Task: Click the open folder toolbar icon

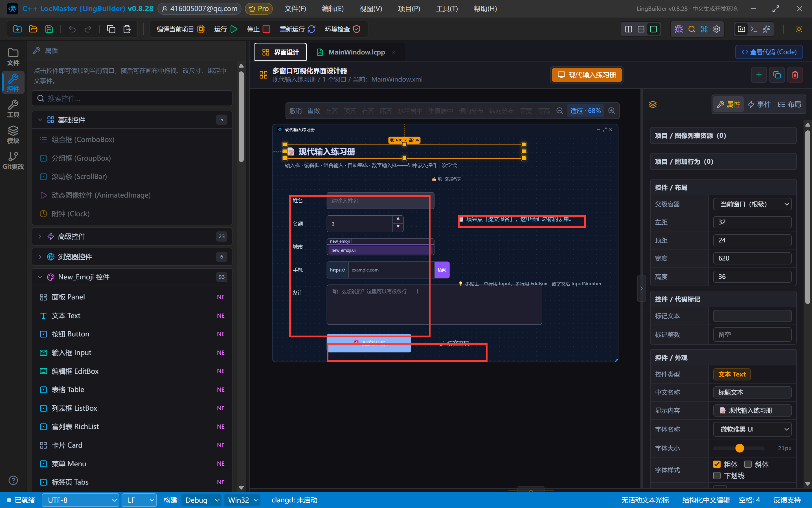Action: [33, 29]
